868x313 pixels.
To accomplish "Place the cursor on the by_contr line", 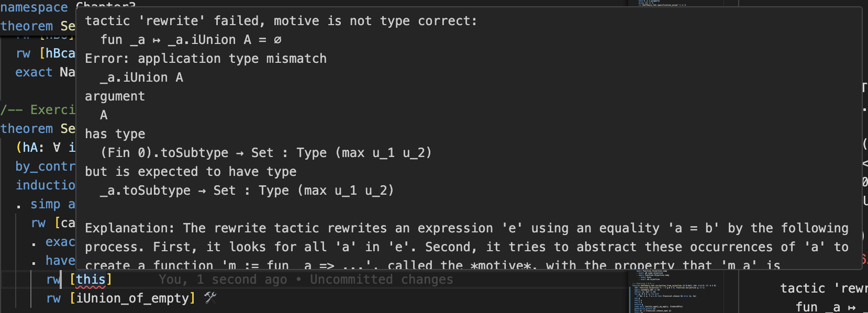I will coord(45,166).
